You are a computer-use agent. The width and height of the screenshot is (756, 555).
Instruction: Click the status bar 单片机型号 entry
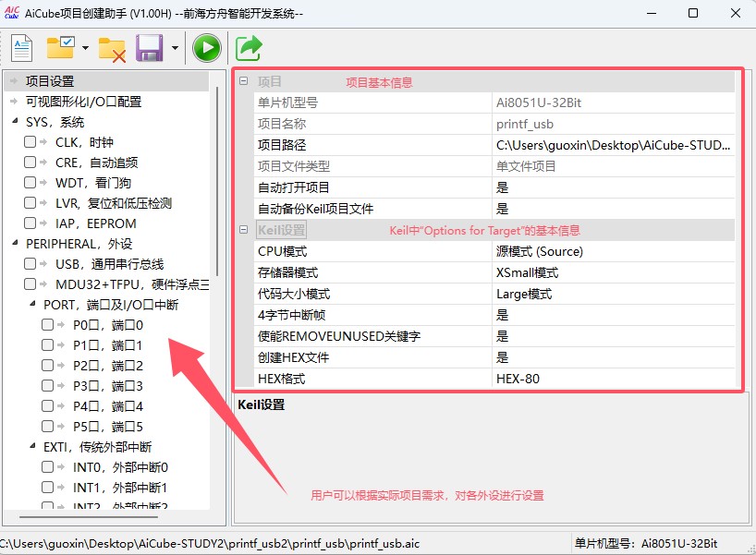(x=646, y=543)
